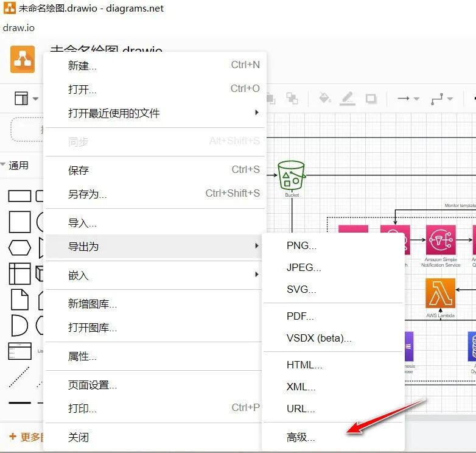
Task: Select the AWS Lambda icon on canvas
Action: point(440,293)
